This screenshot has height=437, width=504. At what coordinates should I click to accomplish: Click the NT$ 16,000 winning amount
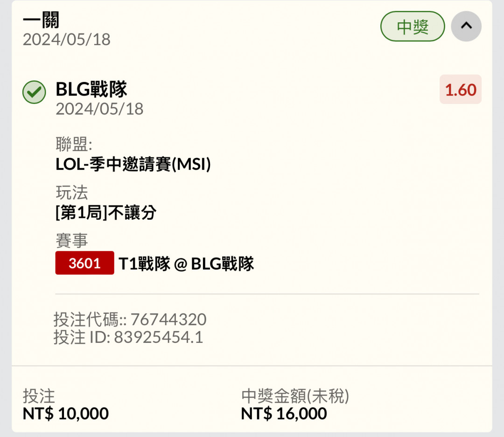tap(284, 413)
